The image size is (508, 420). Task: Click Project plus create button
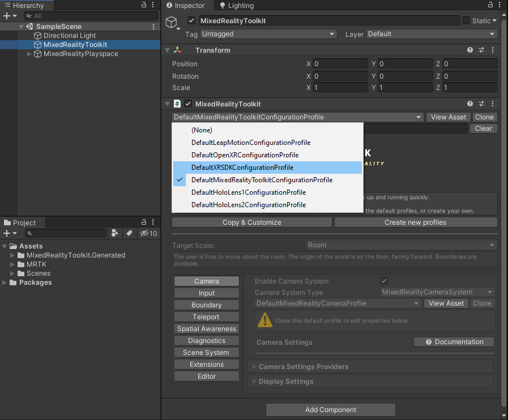[10, 233]
